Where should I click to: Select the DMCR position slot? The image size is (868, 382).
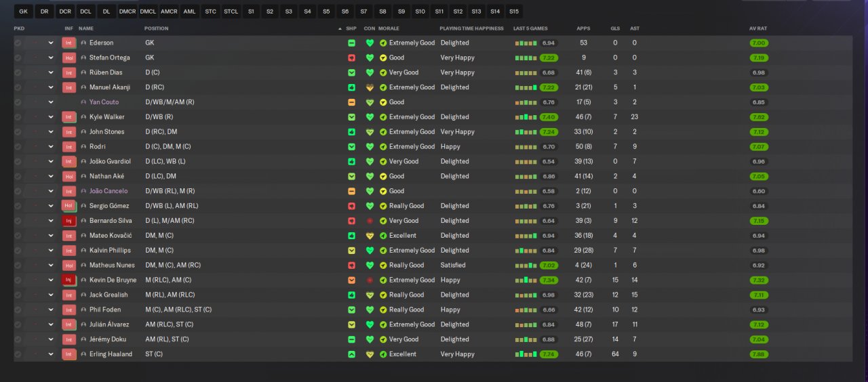coord(127,12)
